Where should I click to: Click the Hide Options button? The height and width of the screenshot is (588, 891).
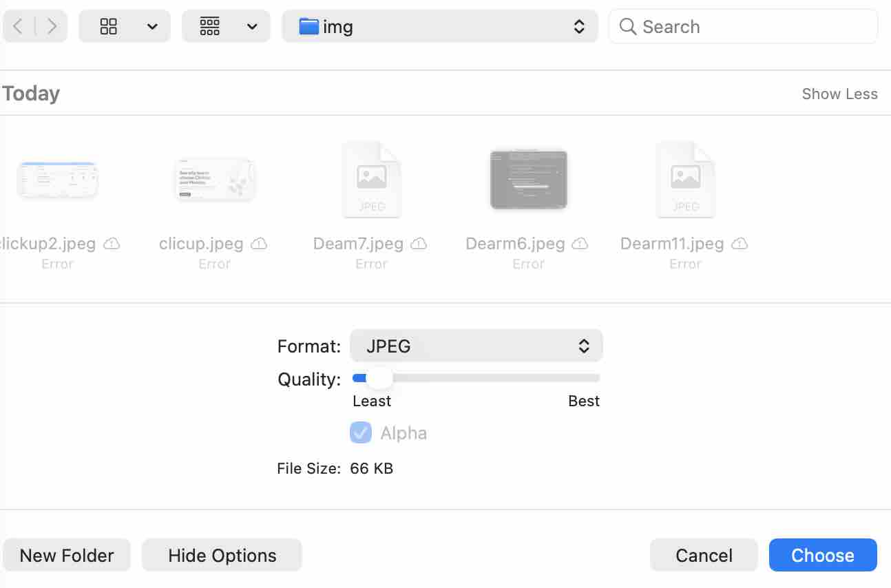coord(222,556)
